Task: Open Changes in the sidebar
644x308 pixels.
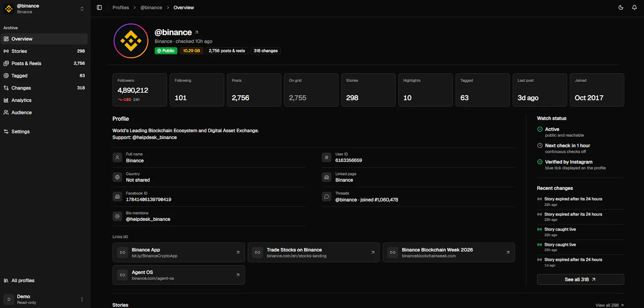Action: point(44,88)
